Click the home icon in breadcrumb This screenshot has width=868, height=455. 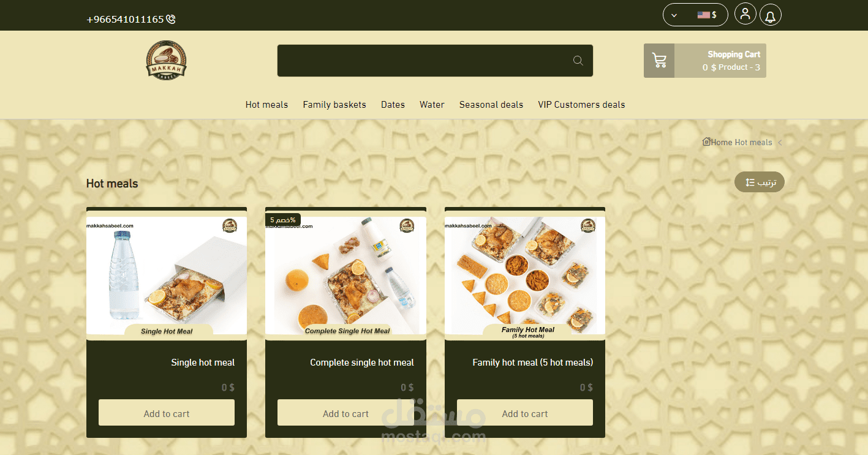706,141
